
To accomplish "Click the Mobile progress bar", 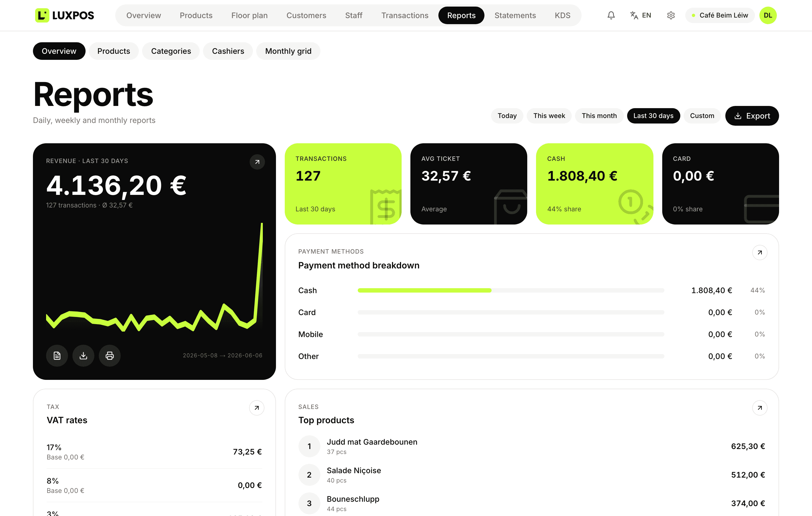I will click(x=511, y=334).
